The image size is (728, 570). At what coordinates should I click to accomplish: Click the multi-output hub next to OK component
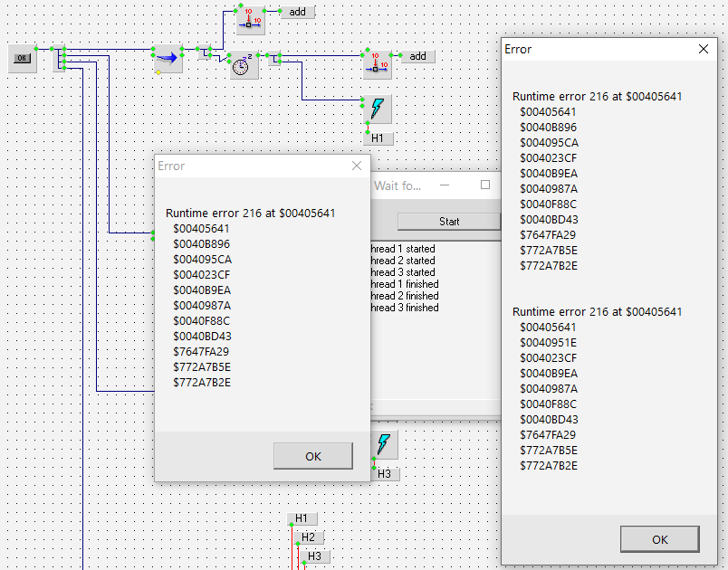click(60, 60)
